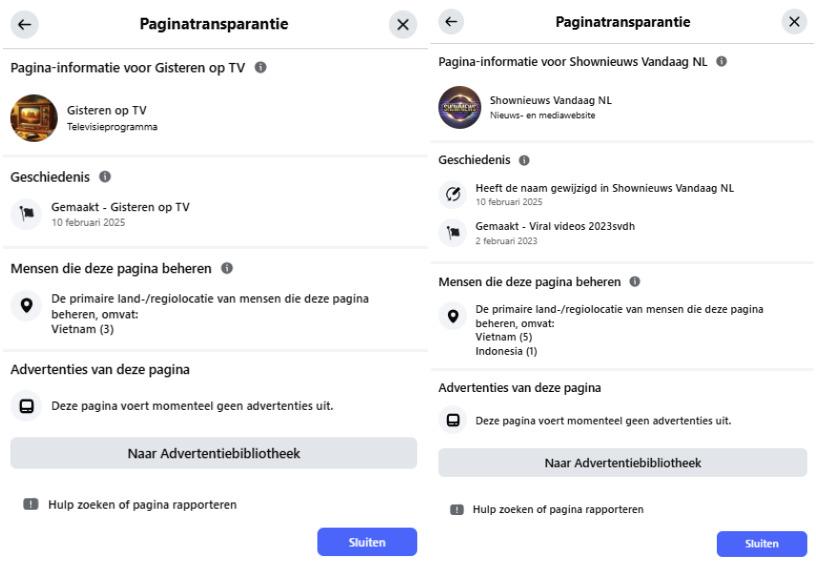816x568 pixels.
Task: Go back in the Gisteren op TV dialog
Action: (x=24, y=24)
